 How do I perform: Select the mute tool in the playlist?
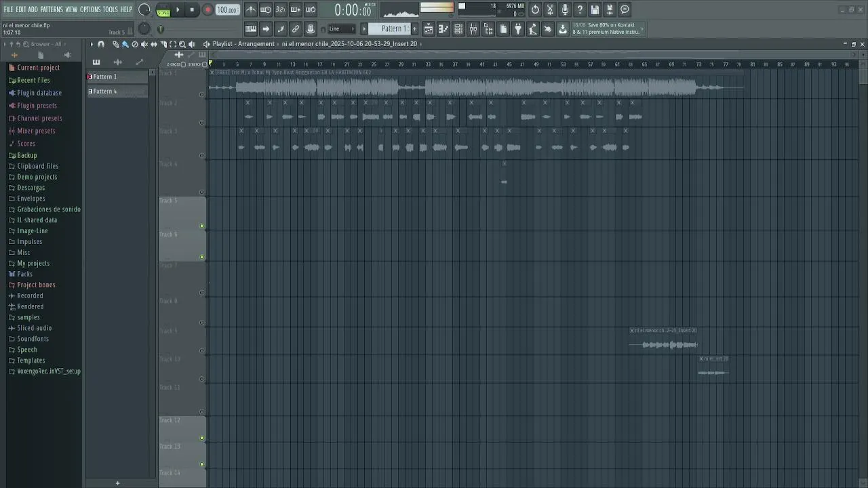(x=144, y=44)
